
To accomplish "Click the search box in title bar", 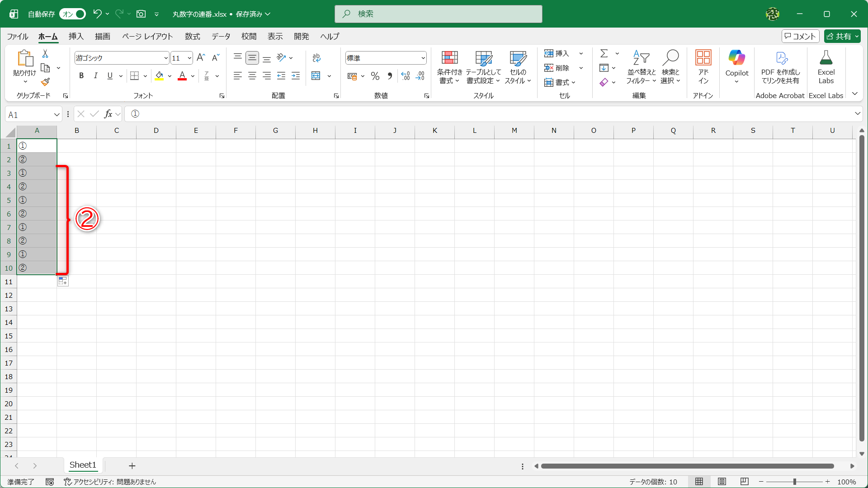I will (x=438, y=14).
